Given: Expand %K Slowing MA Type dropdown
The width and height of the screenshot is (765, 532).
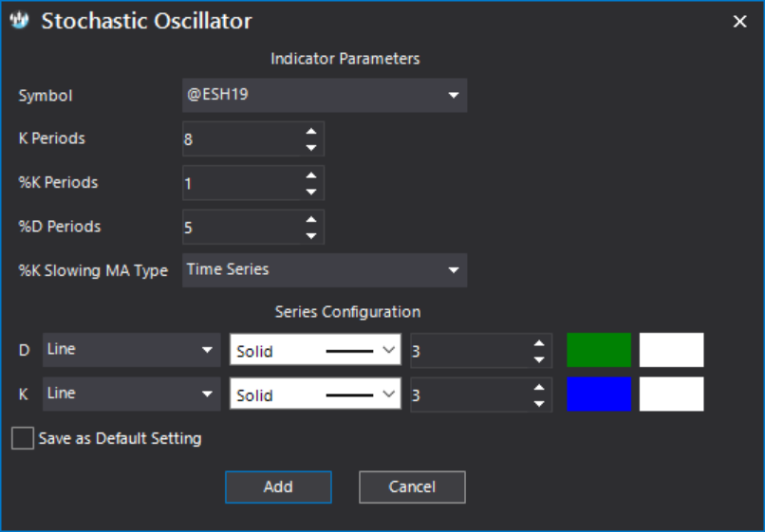Looking at the screenshot, I should [x=325, y=270].
